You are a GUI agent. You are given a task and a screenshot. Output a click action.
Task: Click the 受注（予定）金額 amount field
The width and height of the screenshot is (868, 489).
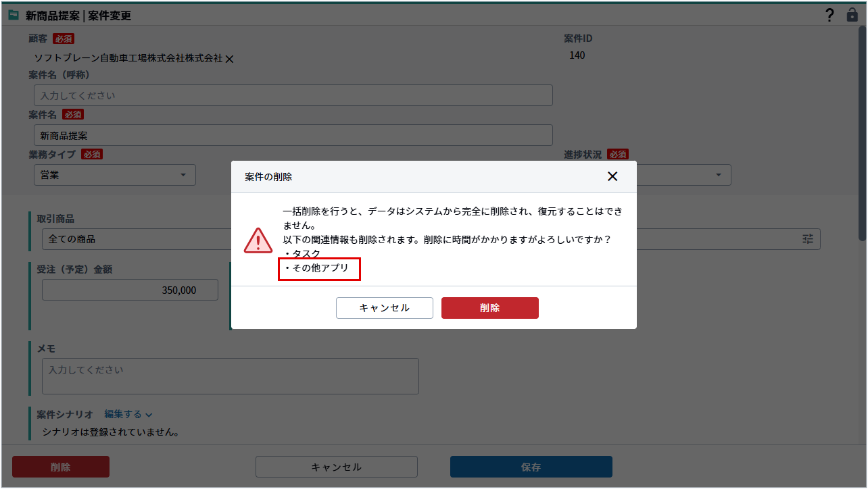click(130, 290)
